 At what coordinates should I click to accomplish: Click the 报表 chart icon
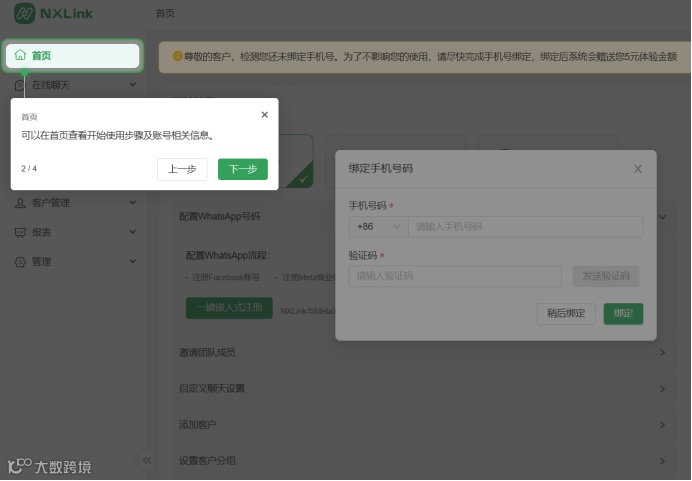20,233
